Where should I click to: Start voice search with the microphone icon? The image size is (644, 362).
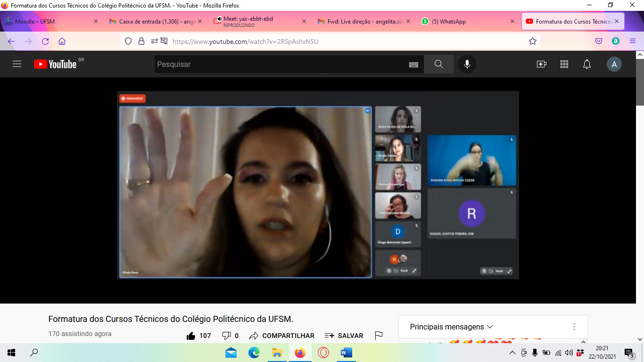(x=467, y=64)
